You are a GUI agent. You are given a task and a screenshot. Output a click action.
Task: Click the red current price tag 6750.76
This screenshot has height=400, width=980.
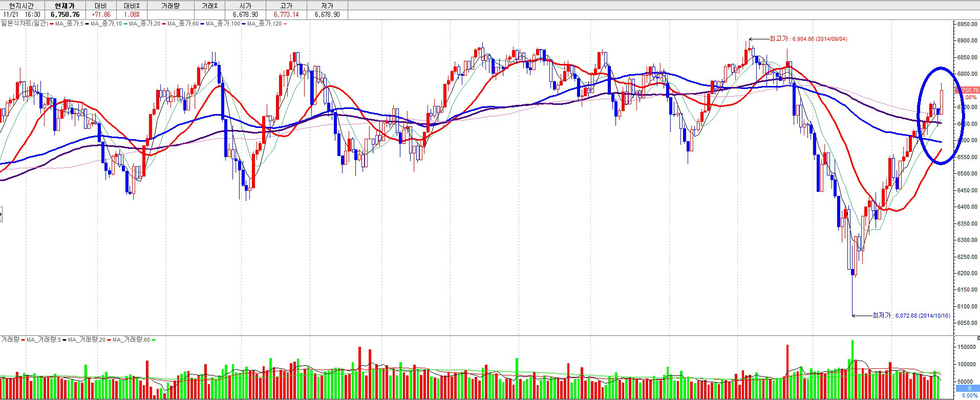tap(969, 90)
